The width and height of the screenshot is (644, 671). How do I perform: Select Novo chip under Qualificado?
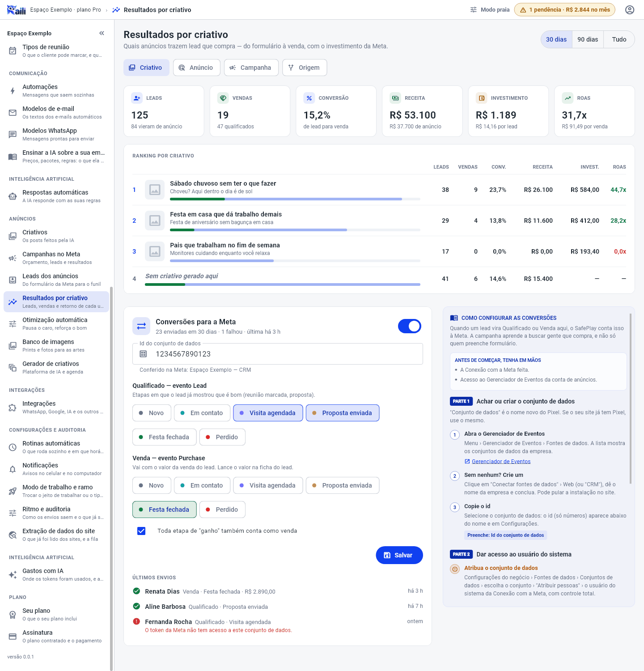pyautogui.click(x=152, y=413)
